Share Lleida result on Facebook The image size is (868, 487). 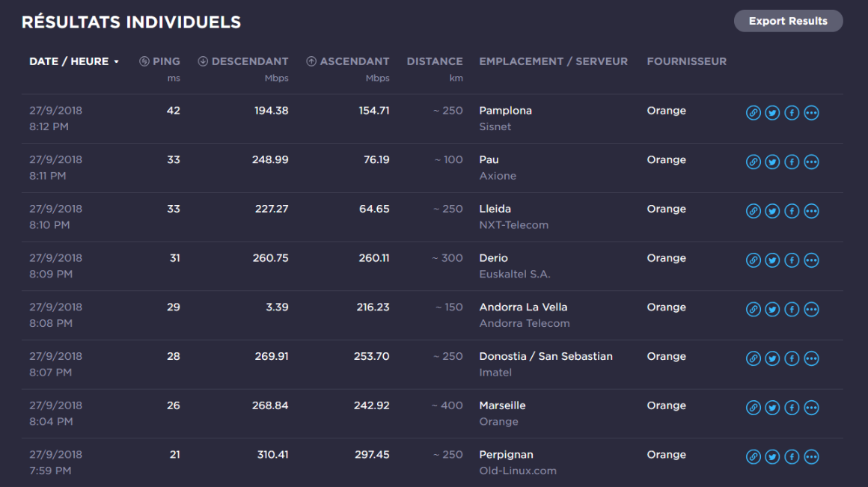792,212
